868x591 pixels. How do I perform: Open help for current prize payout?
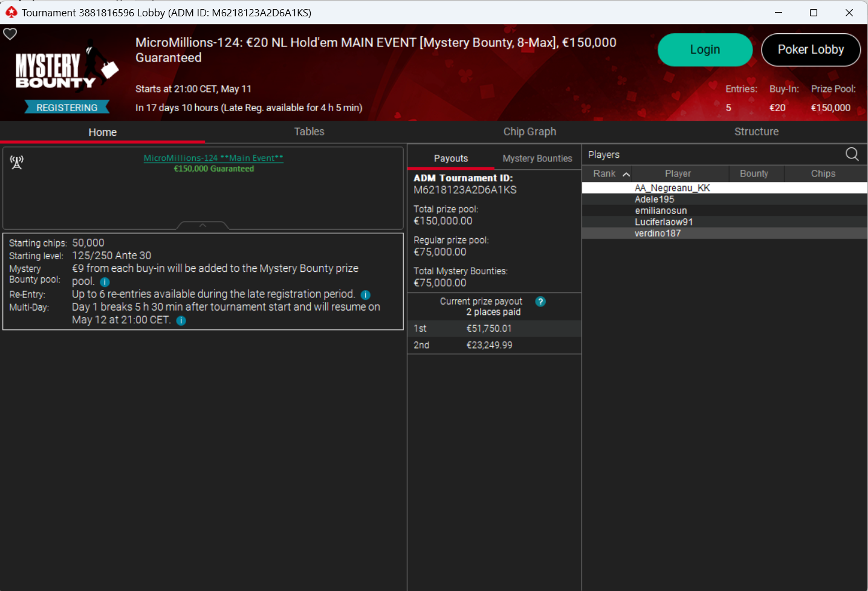tap(540, 302)
